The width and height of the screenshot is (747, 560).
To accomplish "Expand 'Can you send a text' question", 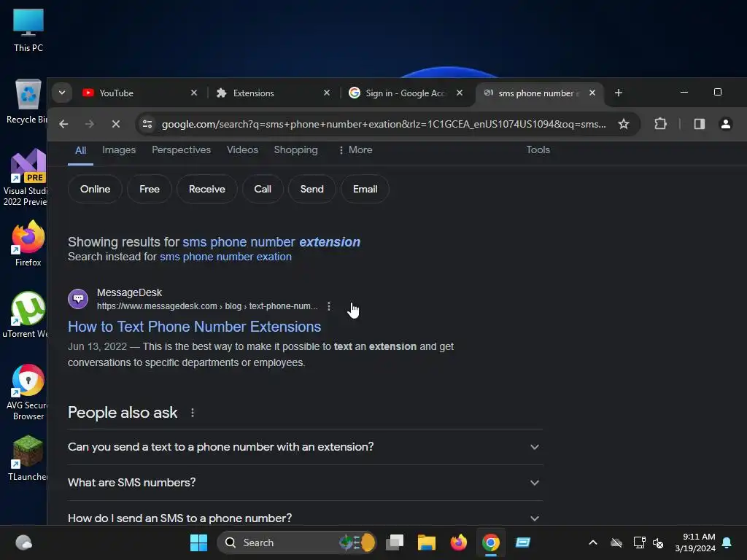I will click(x=305, y=447).
